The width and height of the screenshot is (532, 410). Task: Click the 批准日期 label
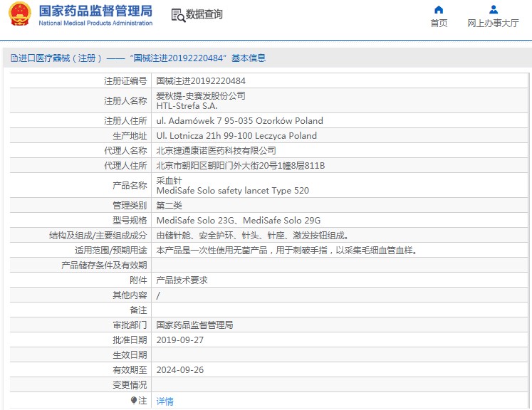click(130, 340)
